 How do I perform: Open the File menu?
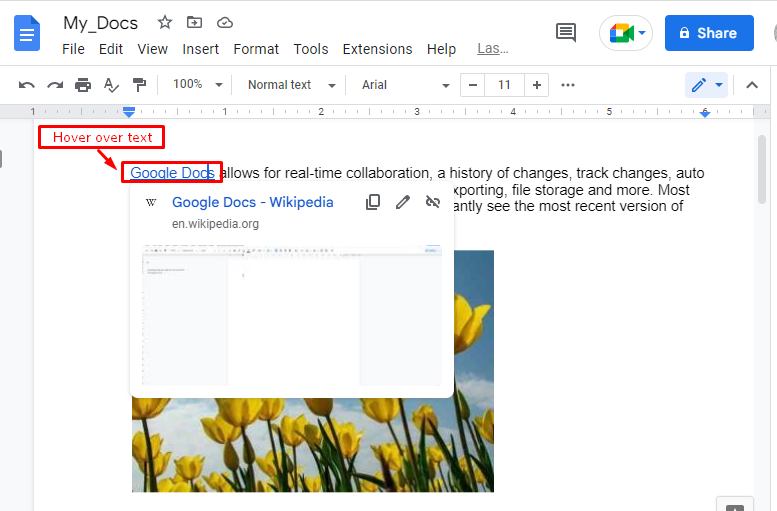point(73,49)
